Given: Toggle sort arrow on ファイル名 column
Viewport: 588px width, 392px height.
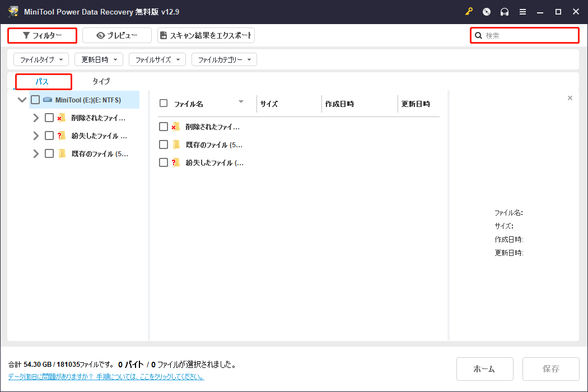Looking at the screenshot, I should [241, 102].
